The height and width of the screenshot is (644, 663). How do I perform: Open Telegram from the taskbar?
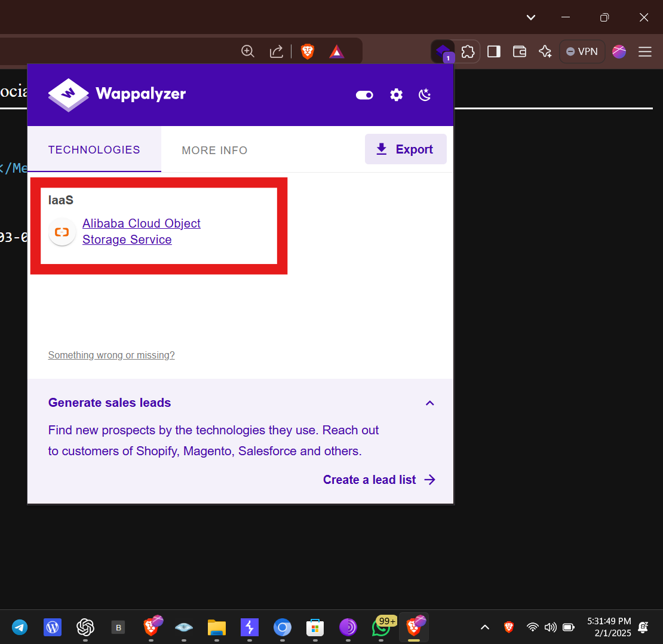[20, 627]
